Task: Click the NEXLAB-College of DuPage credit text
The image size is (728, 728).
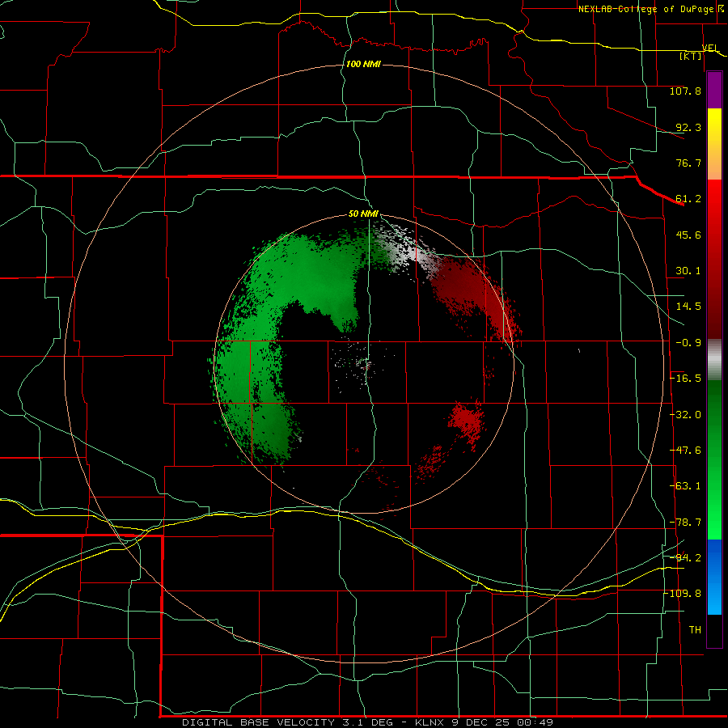Action: [x=645, y=9]
